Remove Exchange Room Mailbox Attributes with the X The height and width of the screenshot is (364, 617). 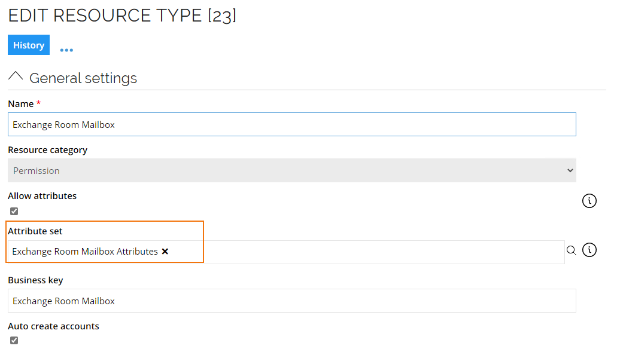[165, 252]
